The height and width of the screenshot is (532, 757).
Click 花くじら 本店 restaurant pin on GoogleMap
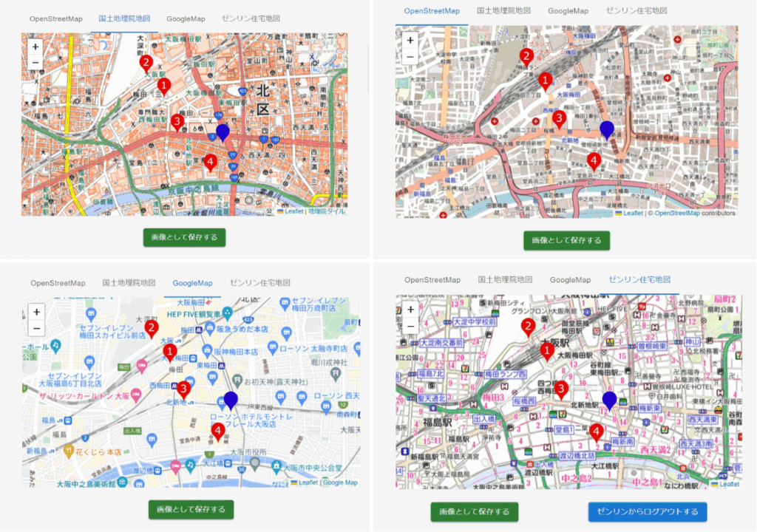(69, 451)
